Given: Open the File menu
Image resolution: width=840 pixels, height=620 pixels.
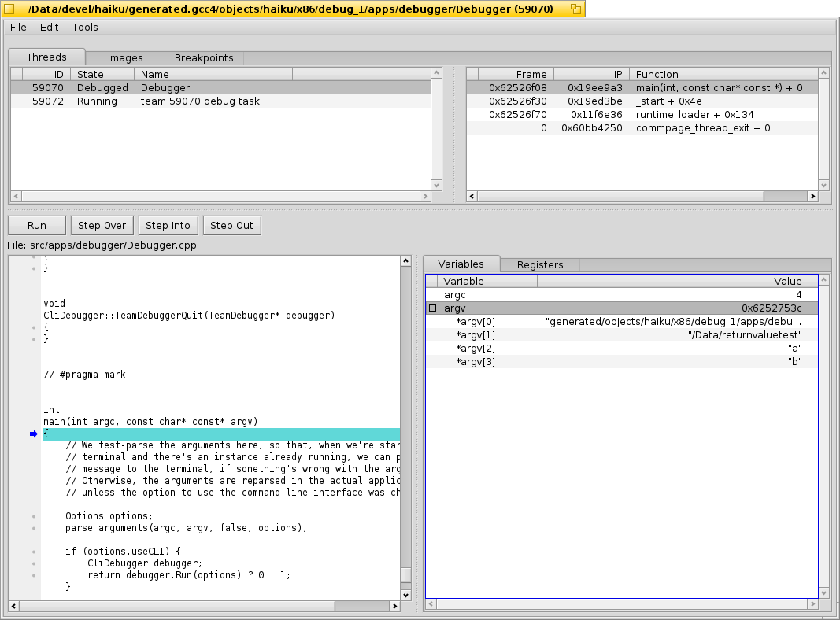Looking at the screenshot, I should [x=18, y=28].
